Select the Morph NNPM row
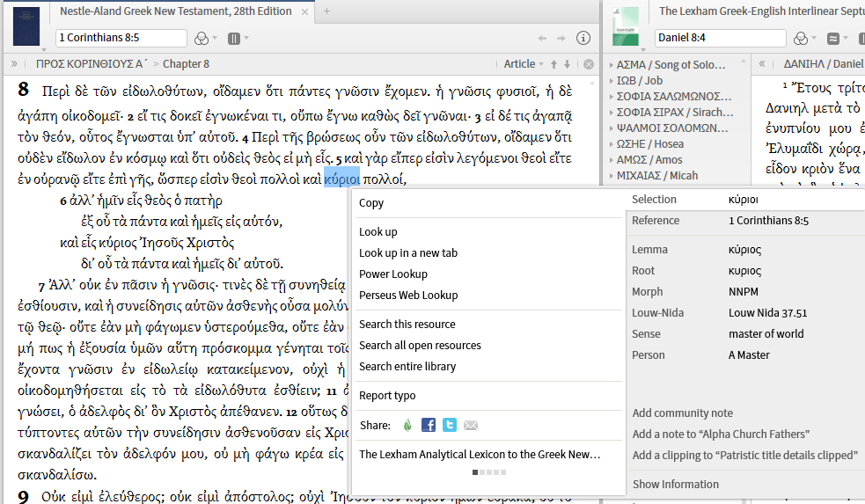 click(x=746, y=292)
